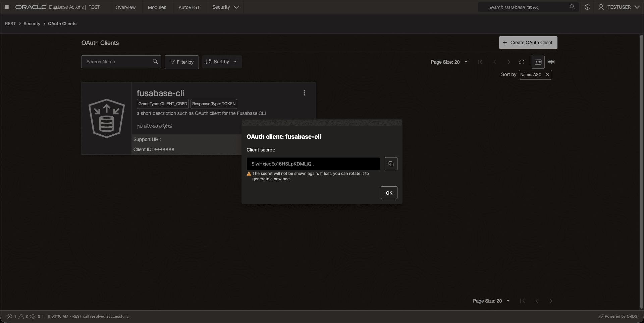
Task: Click Create OAuth Client button
Action: (528, 43)
